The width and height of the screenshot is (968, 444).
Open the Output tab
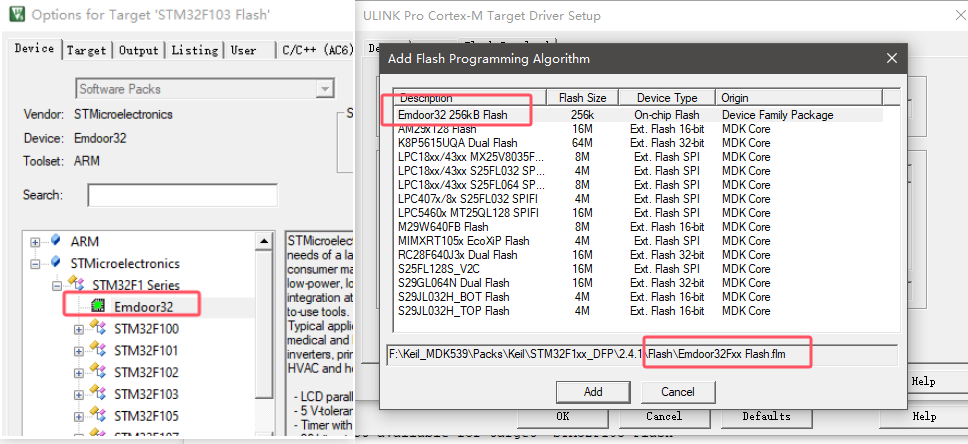(x=139, y=50)
